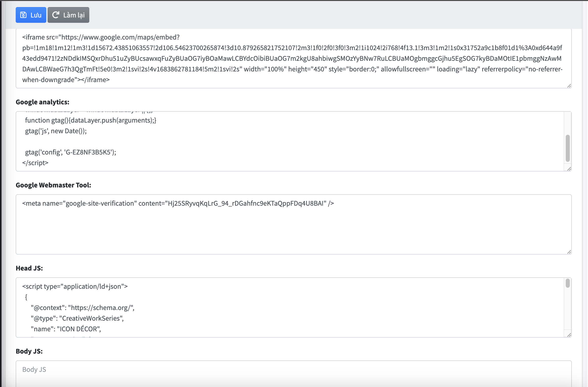Click the gtag('js', new Date()) line
588x387 pixels.
point(56,131)
